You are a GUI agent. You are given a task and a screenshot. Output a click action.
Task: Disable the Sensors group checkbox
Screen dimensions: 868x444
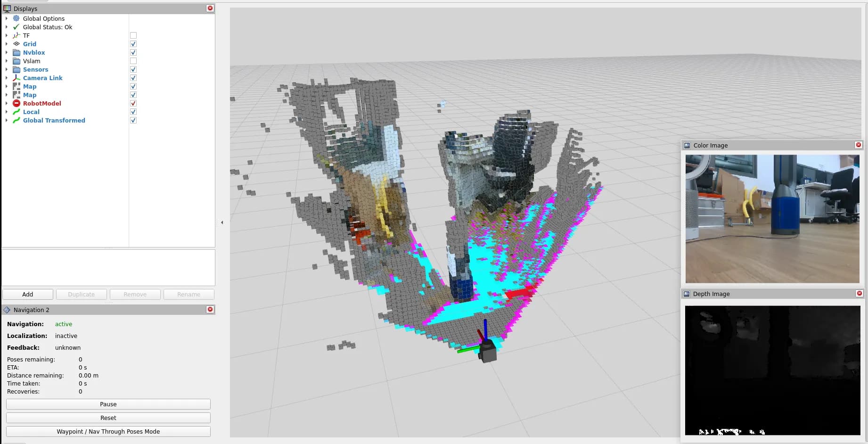133,69
